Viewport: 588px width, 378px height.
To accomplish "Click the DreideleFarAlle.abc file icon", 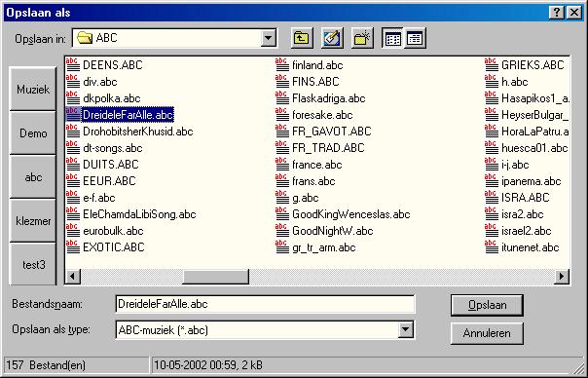I will (73, 115).
